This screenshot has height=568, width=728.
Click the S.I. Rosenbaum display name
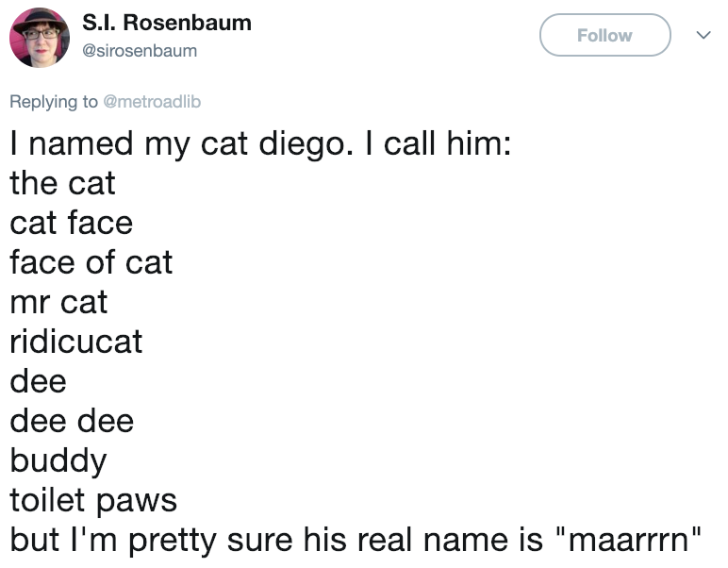pyautogui.click(x=167, y=23)
